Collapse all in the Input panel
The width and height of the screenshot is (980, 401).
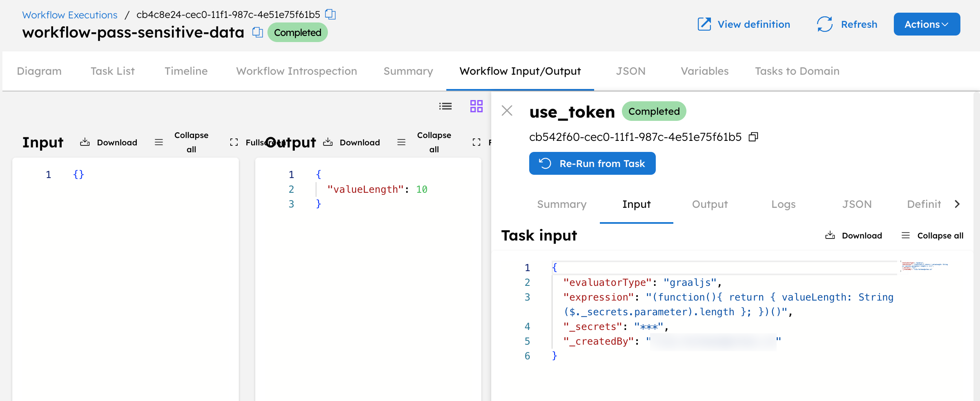point(182,142)
